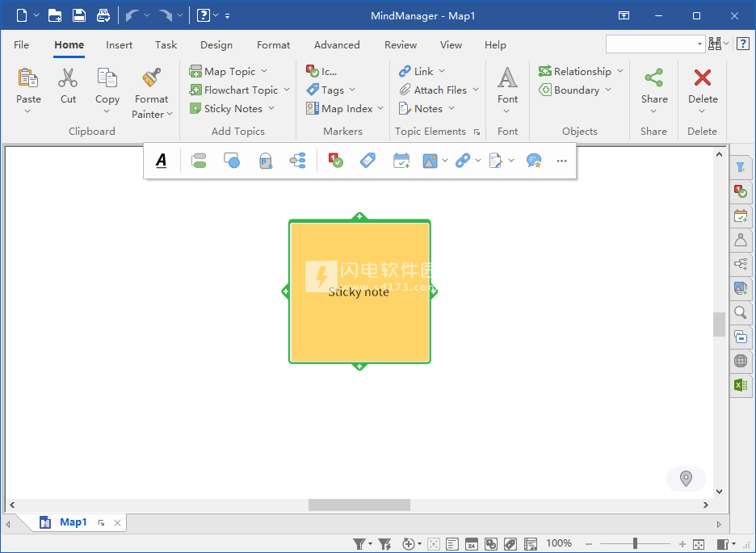This screenshot has width=756, height=553.
Task: Print the map from the quick access toolbar
Action: pyautogui.click(x=103, y=15)
